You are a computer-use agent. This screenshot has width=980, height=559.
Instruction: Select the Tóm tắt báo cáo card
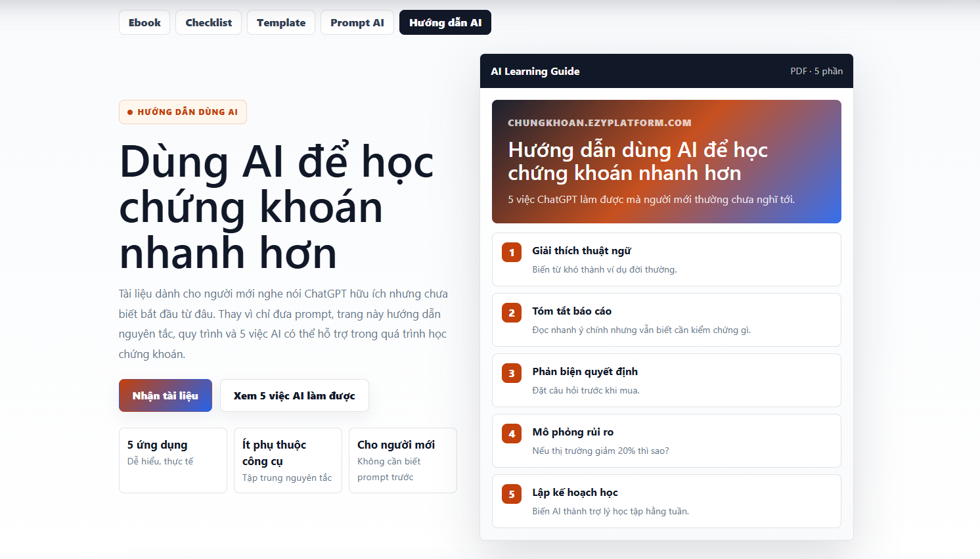(x=667, y=320)
